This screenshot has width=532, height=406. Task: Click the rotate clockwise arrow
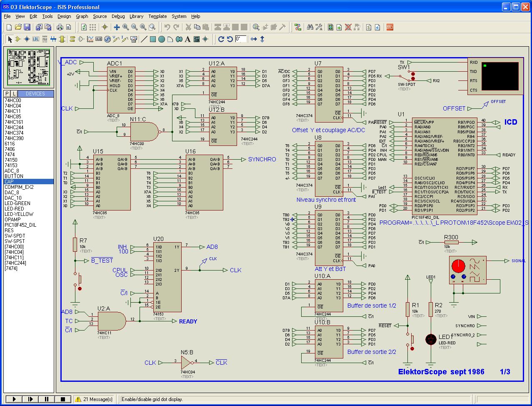221,39
